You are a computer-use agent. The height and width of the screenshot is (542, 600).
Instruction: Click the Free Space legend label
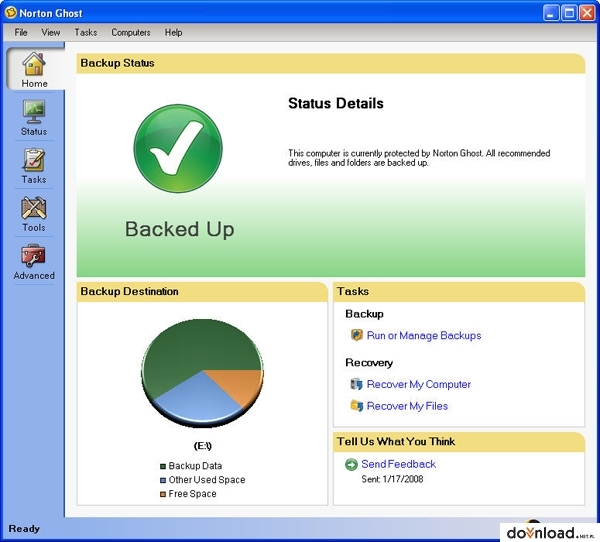click(x=192, y=494)
